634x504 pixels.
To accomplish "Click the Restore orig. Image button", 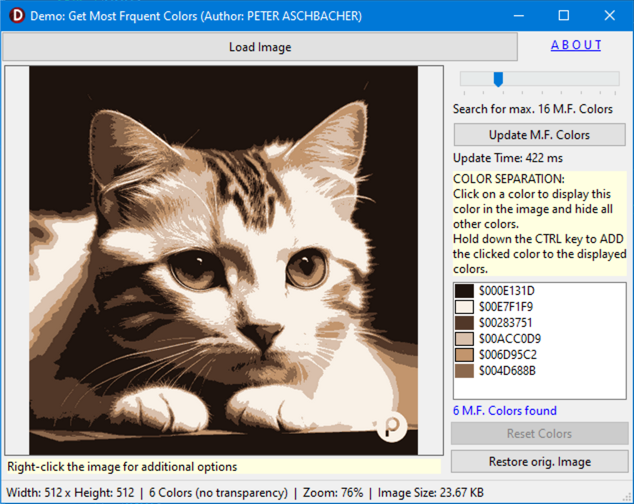I will (539, 462).
